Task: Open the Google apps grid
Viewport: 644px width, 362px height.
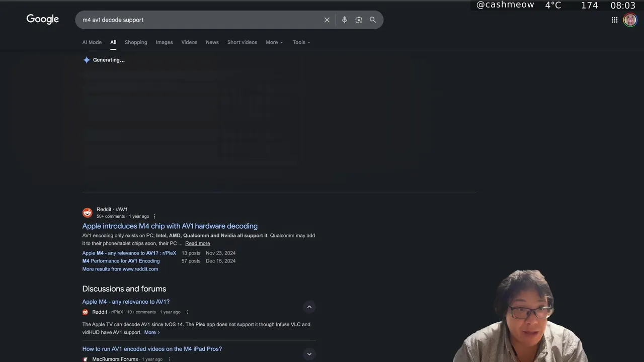Action: [614, 20]
